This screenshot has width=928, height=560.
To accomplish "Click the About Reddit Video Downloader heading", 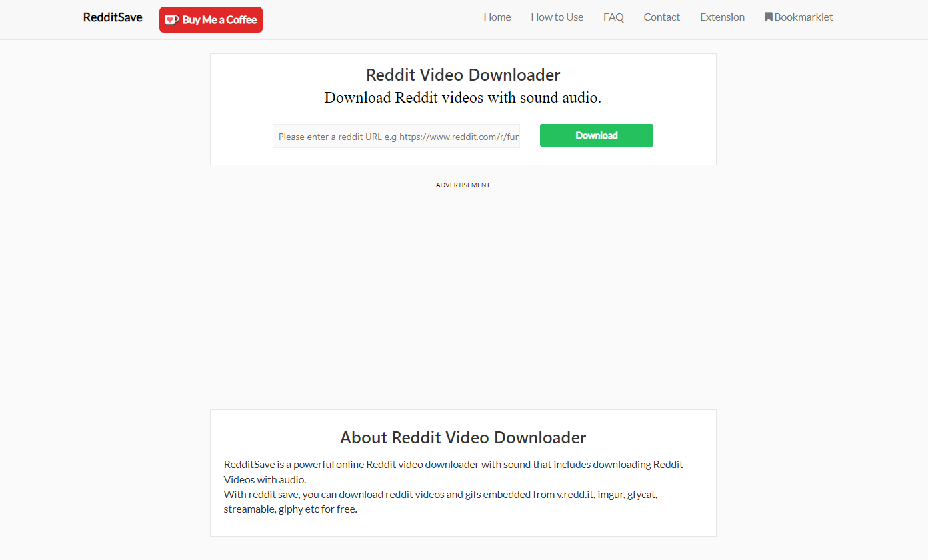I will [463, 437].
